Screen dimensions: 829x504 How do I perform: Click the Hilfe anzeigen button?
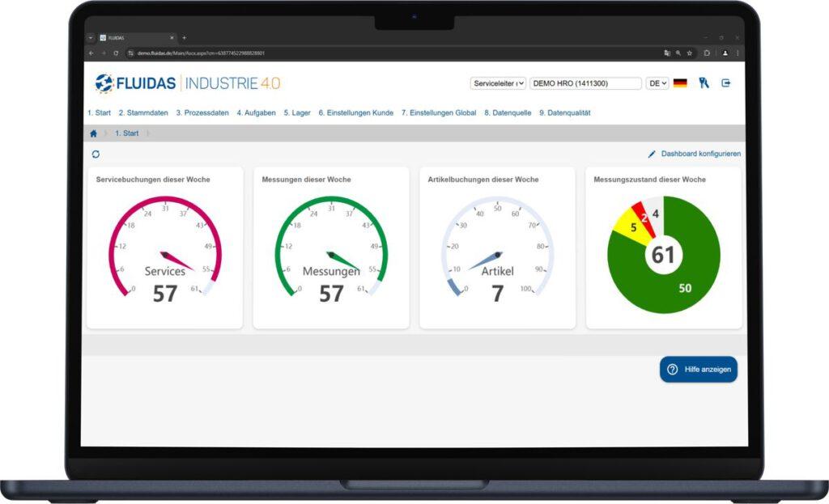(x=699, y=369)
